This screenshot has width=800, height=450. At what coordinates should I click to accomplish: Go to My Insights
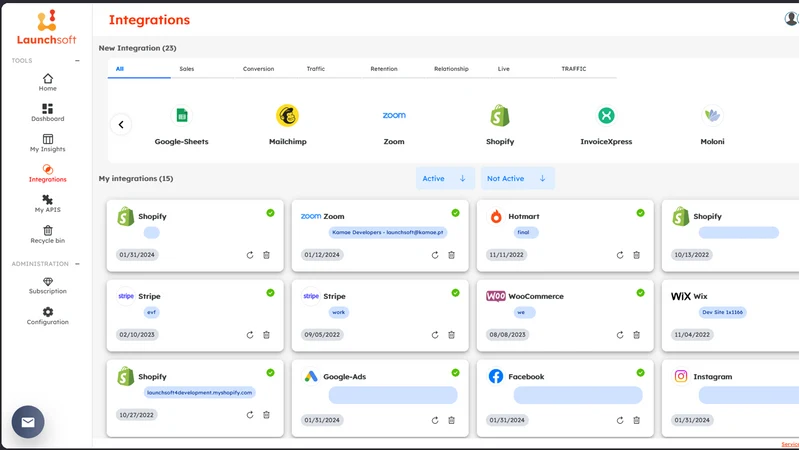(x=47, y=143)
